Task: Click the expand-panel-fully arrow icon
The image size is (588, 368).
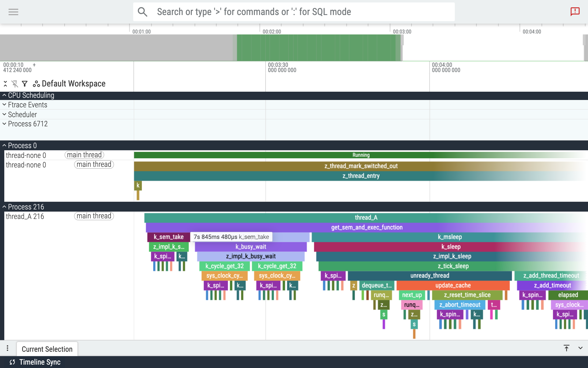Action: click(x=566, y=348)
